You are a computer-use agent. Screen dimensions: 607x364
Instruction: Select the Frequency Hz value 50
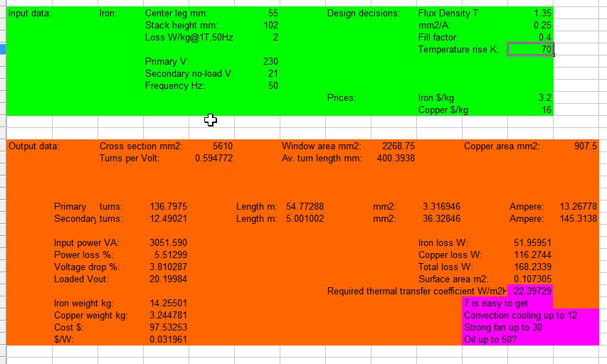[x=273, y=85]
